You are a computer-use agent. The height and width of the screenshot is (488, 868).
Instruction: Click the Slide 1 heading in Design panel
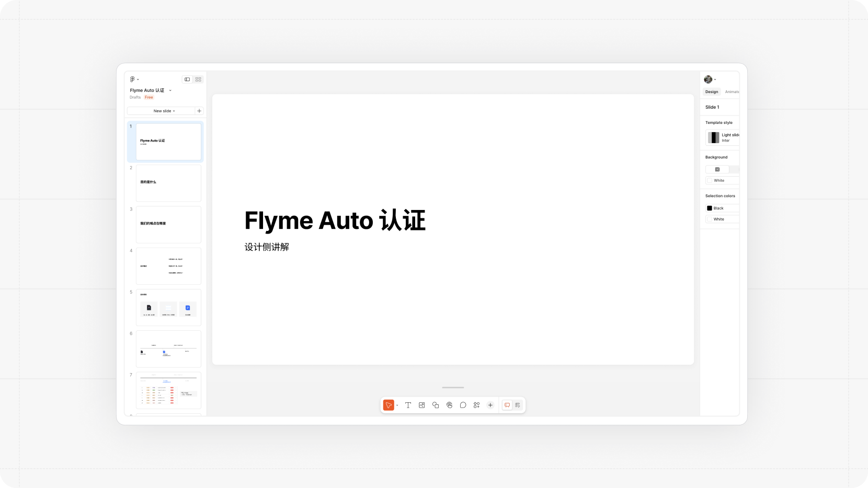(712, 107)
